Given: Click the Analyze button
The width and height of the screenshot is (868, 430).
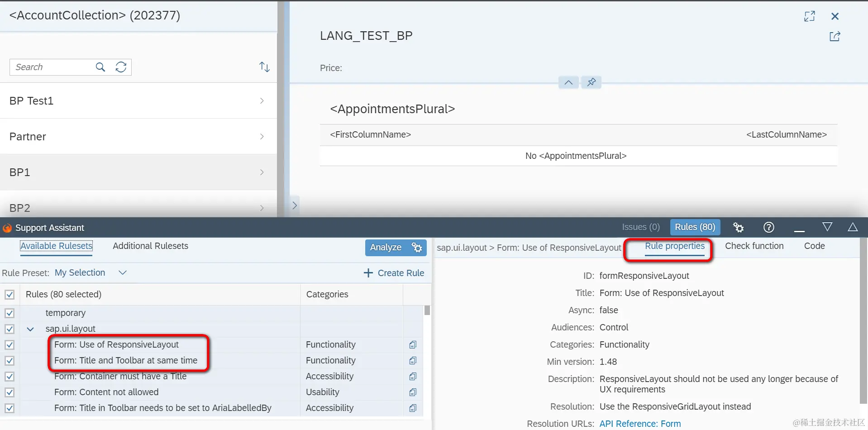Looking at the screenshot, I should [386, 248].
